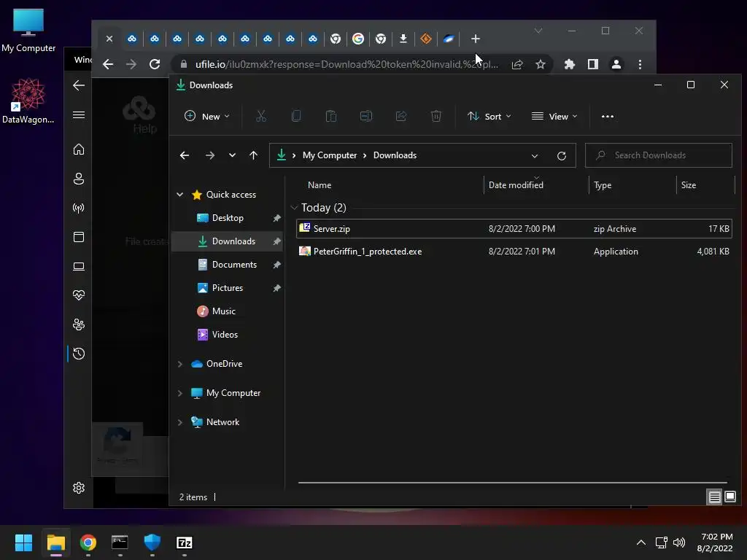The image size is (747, 560).
Task: Expand OneDrive in navigation pane
Action: (180, 364)
